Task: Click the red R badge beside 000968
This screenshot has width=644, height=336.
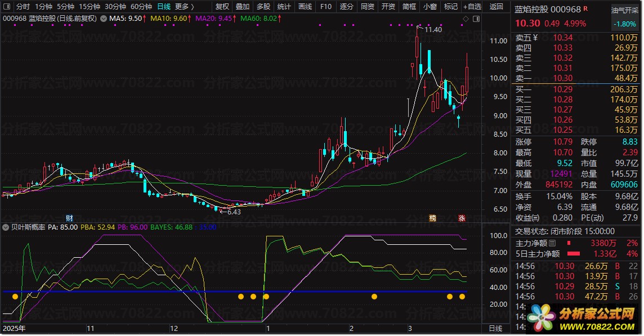Action: coord(585,10)
